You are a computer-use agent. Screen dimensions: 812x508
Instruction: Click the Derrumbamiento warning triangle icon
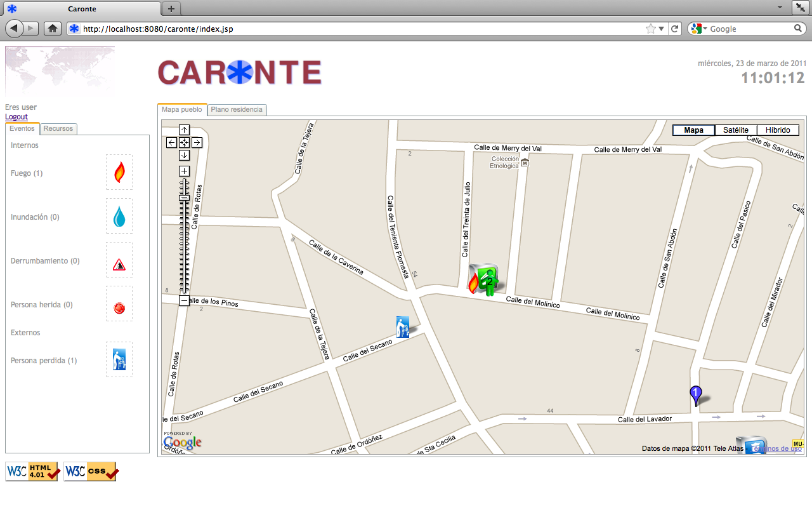pyautogui.click(x=119, y=265)
